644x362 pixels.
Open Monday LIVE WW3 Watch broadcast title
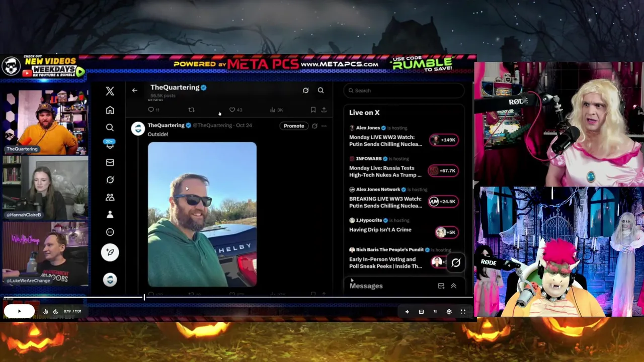pyautogui.click(x=386, y=141)
